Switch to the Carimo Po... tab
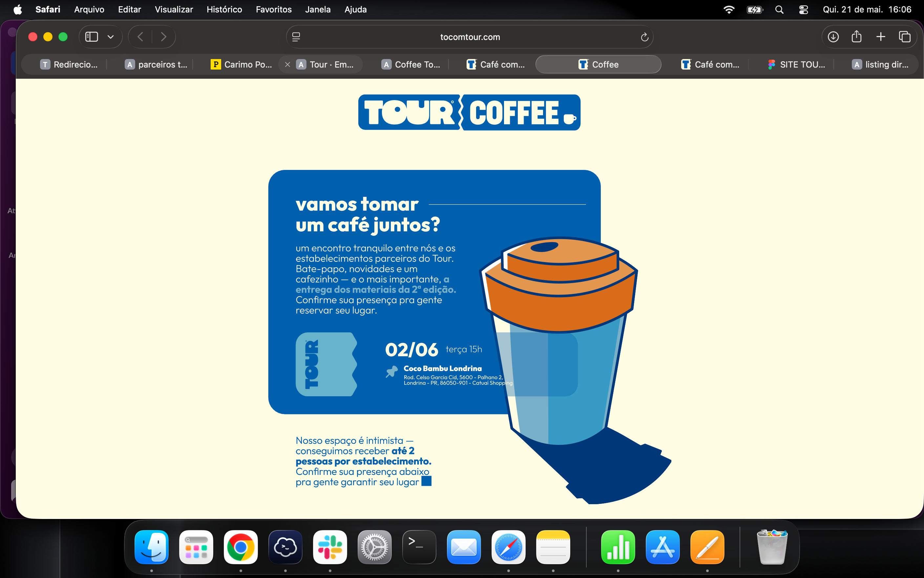The image size is (924, 578). pyautogui.click(x=241, y=64)
